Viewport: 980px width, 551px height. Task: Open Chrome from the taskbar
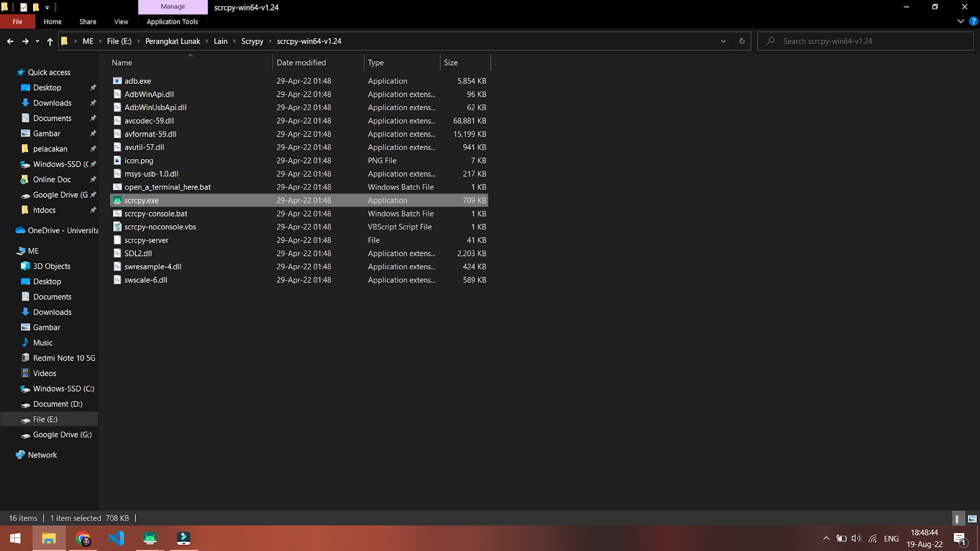point(83,538)
